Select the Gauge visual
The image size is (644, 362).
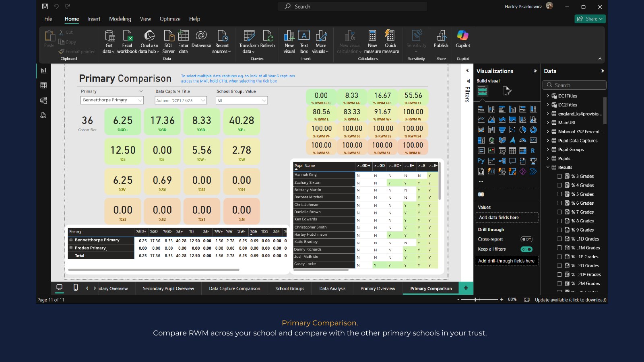pos(523,140)
